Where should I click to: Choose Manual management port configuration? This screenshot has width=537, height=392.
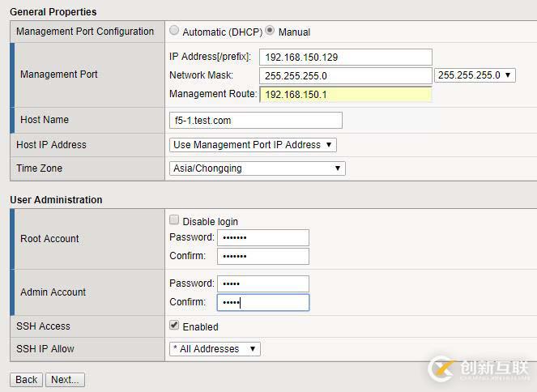tap(270, 32)
